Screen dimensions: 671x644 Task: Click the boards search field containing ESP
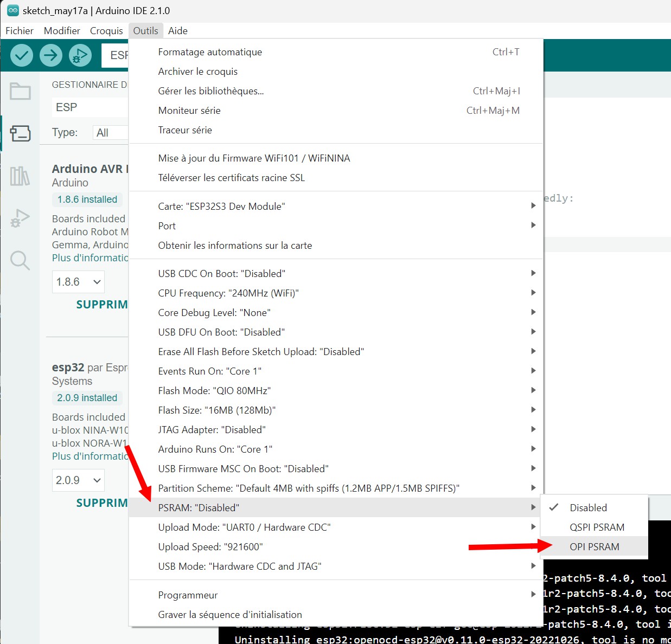point(90,107)
